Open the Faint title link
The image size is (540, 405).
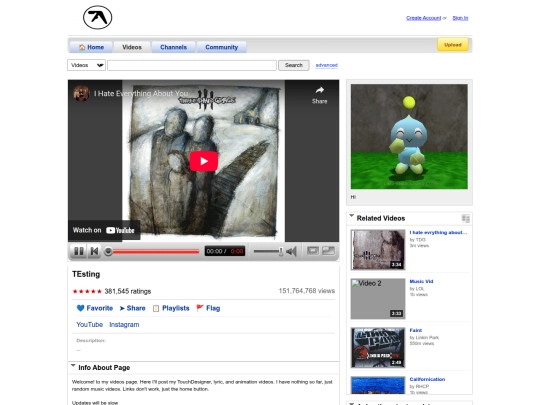coord(416,330)
